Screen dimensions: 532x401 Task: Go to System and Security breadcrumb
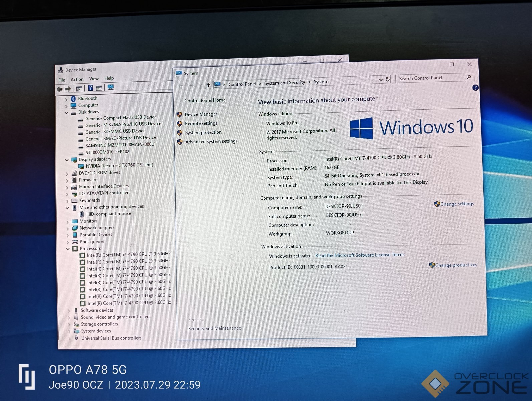coord(285,83)
